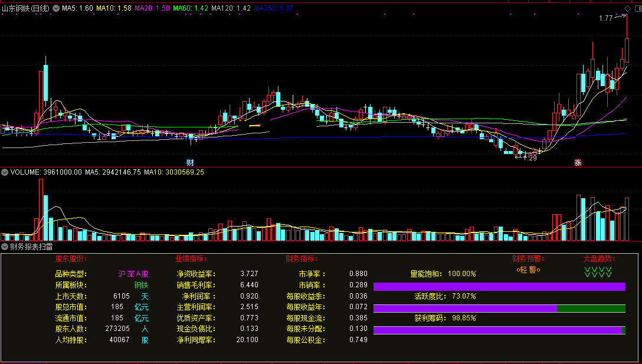Click the MA120: 1.42 label

(x=231, y=8)
